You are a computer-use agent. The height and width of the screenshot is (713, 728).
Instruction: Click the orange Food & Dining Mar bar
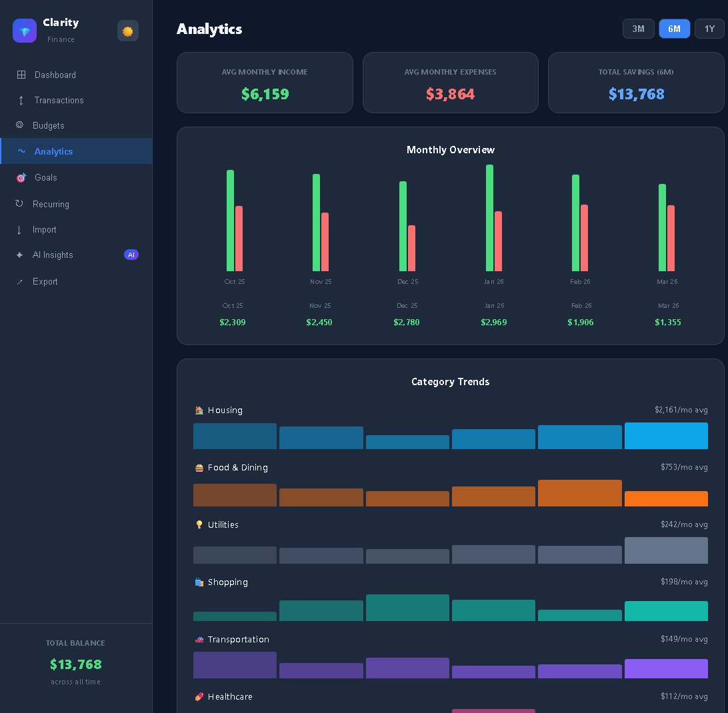(666, 498)
